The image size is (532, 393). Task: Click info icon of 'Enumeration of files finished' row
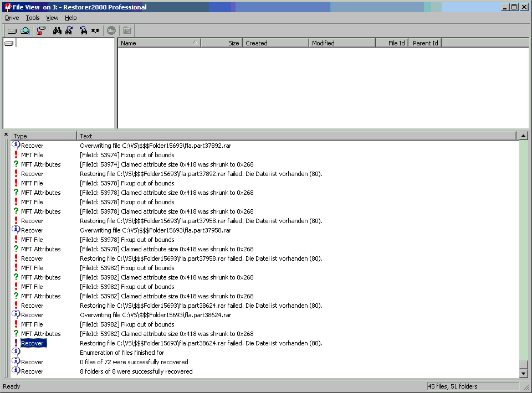16,351
